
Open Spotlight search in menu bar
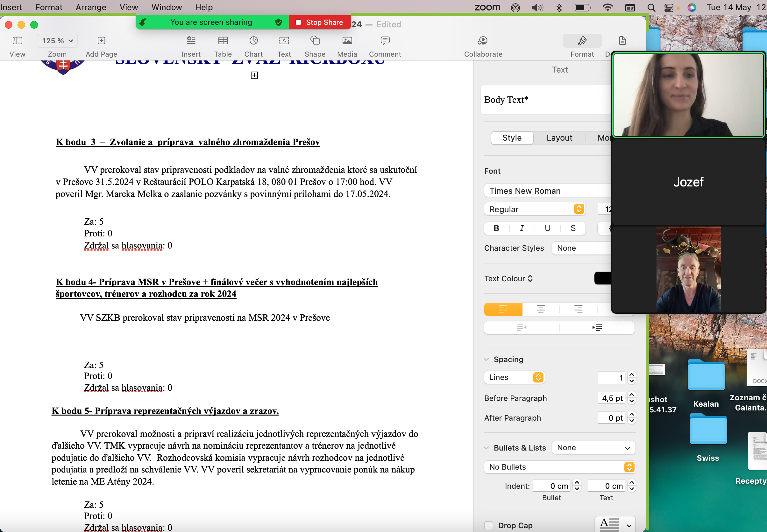(651, 7)
